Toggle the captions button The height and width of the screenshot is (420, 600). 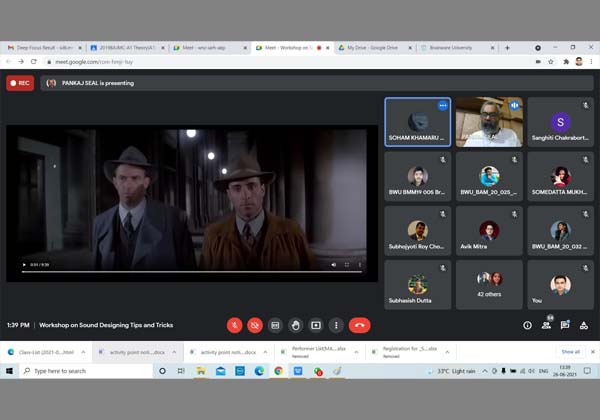[x=275, y=325]
